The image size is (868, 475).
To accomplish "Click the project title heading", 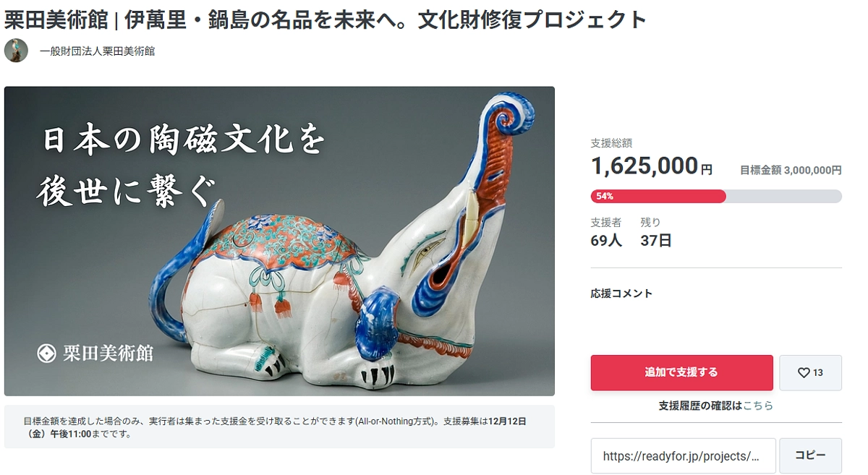I will (325, 20).
